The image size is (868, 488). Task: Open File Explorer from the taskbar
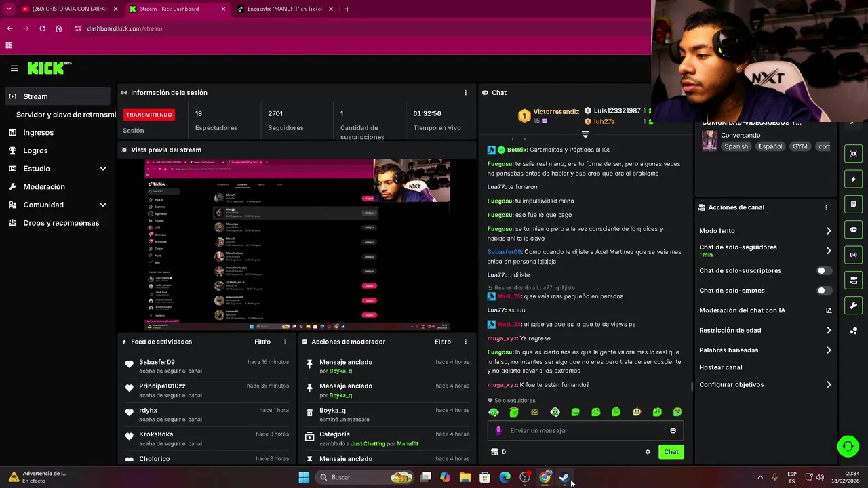[465, 477]
